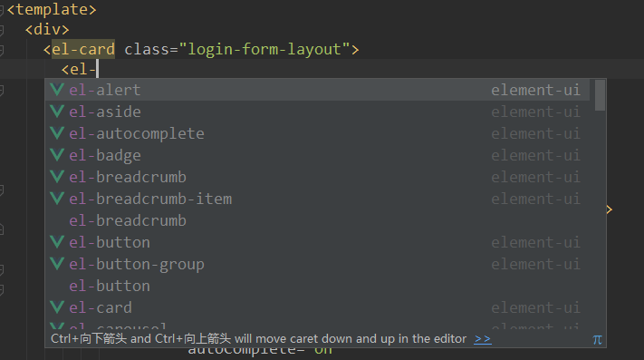Choose el-autocomplete from the completion list

(x=318, y=133)
